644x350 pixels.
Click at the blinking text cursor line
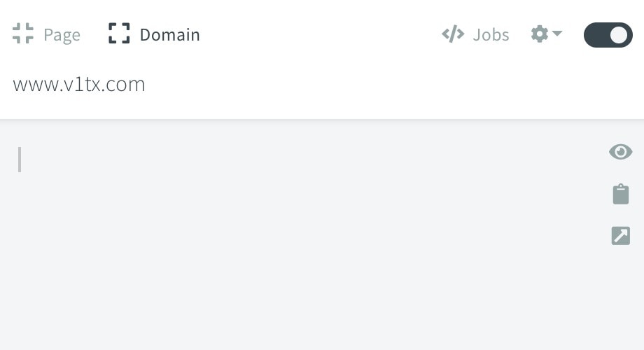coord(20,160)
